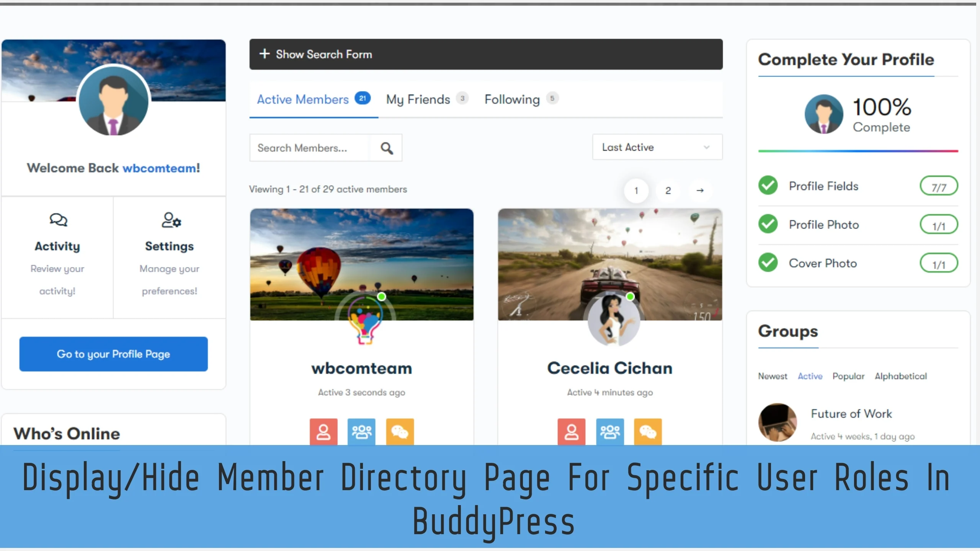Click the search magnifier icon in member search
This screenshot has height=551, width=980.
[387, 148]
